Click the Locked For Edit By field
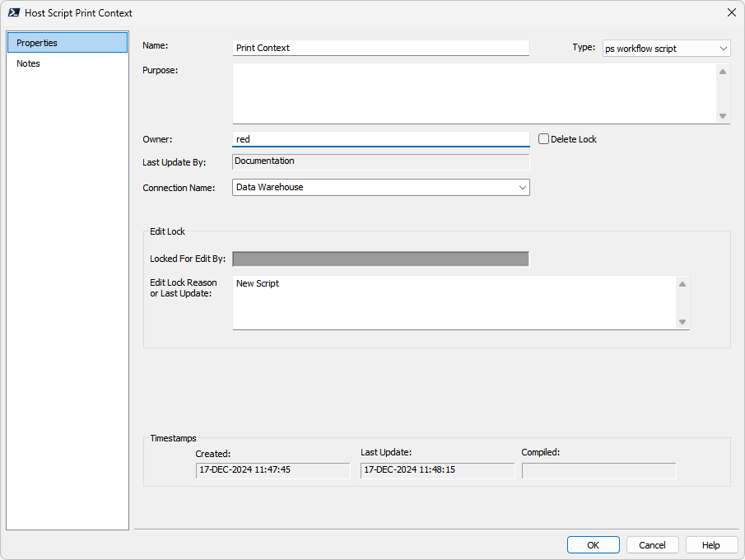The width and height of the screenshot is (745, 560). click(380, 259)
